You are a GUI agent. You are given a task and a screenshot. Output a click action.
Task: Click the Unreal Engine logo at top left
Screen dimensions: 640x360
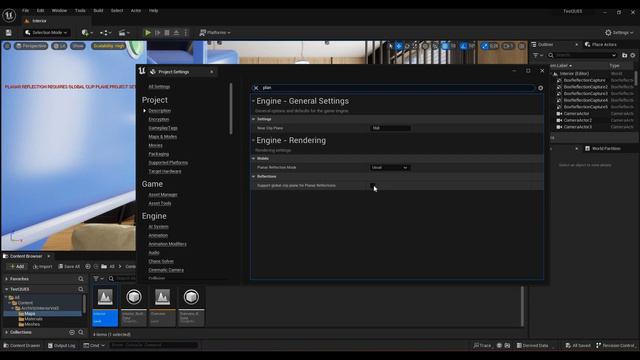tap(9, 16)
